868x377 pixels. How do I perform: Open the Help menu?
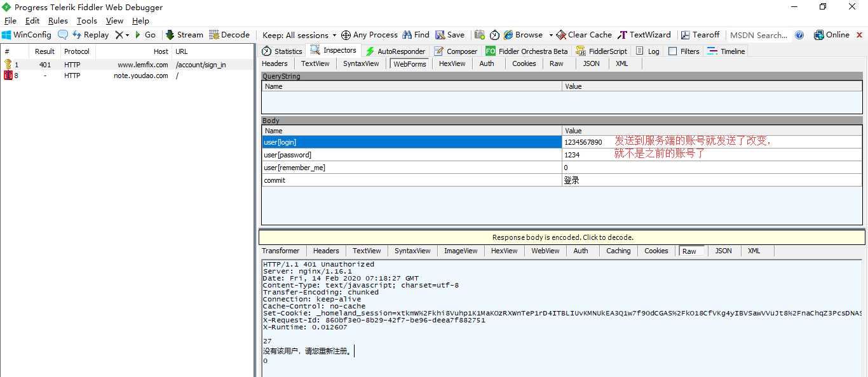(140, 21)
